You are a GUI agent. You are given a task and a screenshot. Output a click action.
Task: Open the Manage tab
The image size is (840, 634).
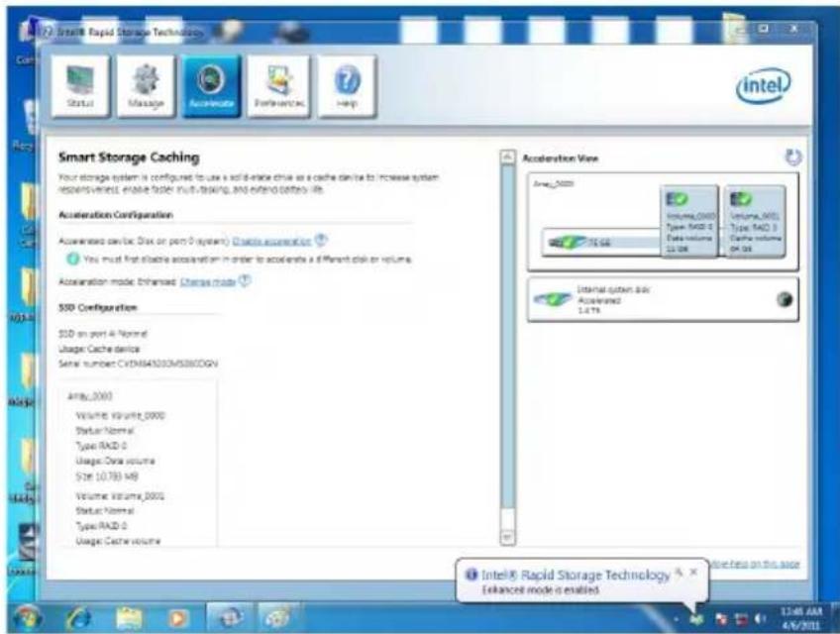tap(146, 86)
